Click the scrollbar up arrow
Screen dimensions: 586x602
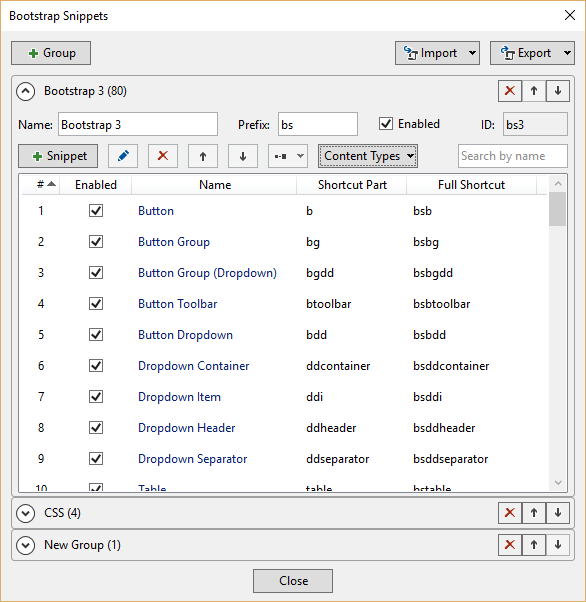click(558, 184)
